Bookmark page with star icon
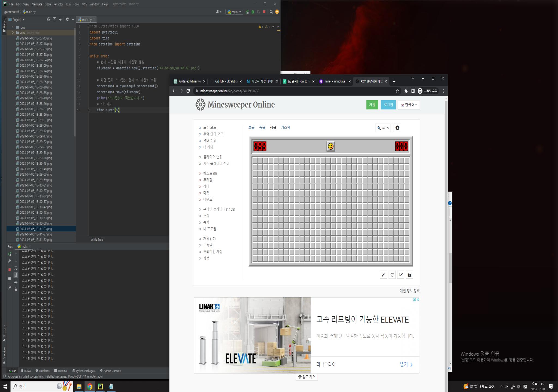 397,91
